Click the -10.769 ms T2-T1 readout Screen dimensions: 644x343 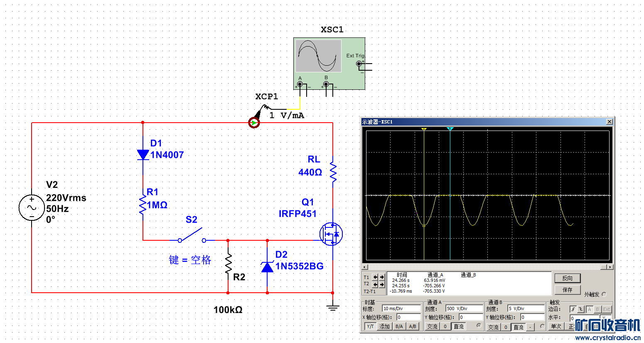tap(401, 291)
